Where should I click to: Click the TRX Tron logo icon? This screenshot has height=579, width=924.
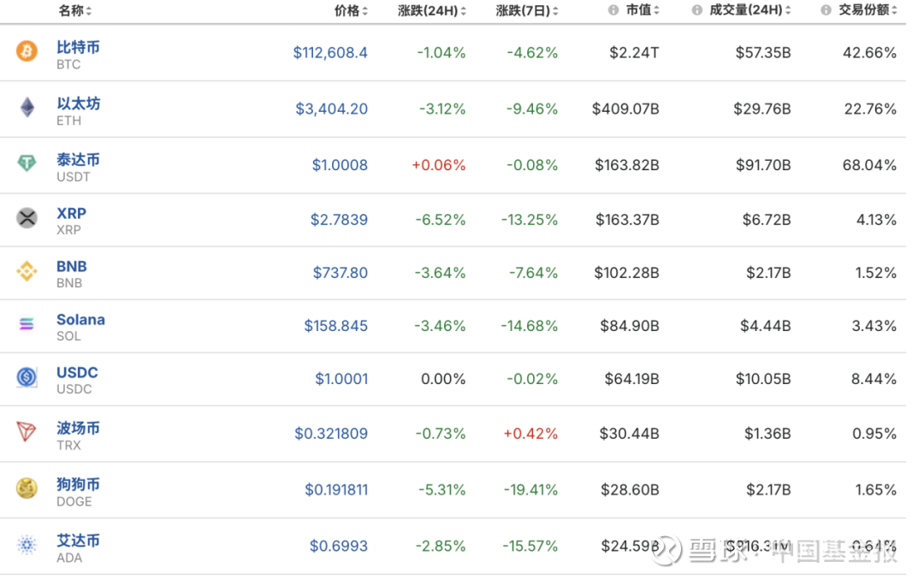pos(27,432)
